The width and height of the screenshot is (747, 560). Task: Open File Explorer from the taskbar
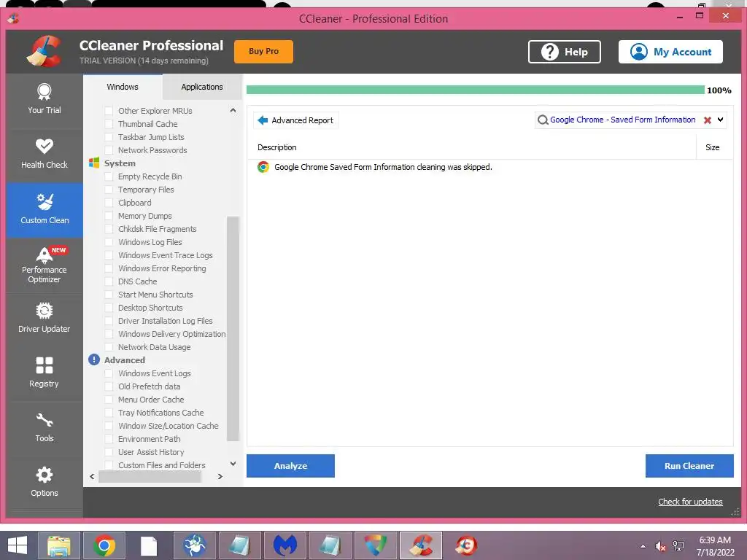click(58, 545)
